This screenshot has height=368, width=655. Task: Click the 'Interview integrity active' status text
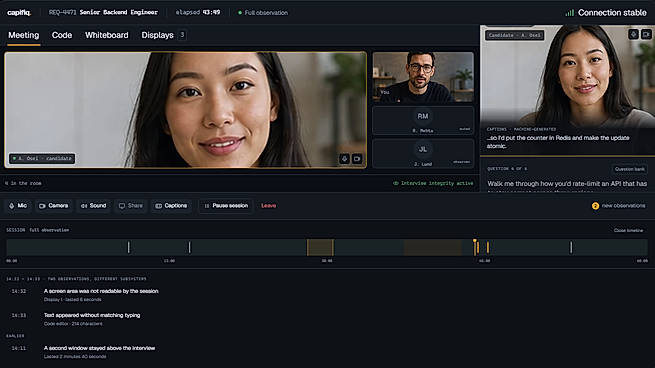[437, 183]
